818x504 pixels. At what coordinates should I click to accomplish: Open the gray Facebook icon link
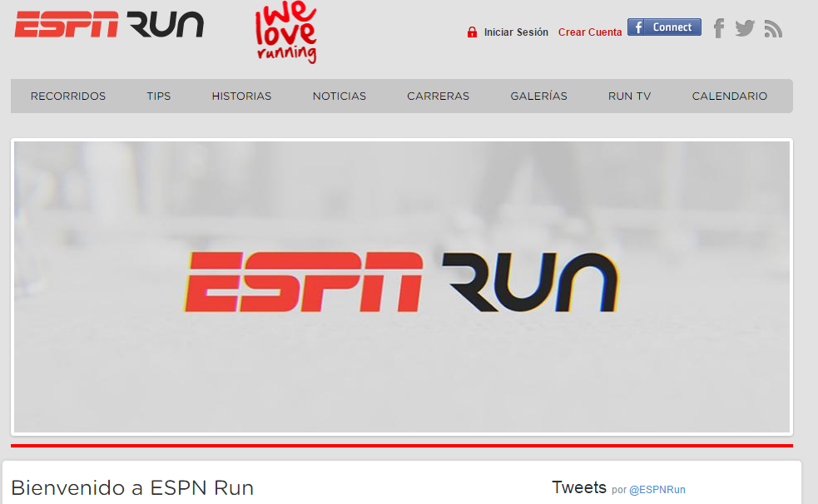coord(719,29)
